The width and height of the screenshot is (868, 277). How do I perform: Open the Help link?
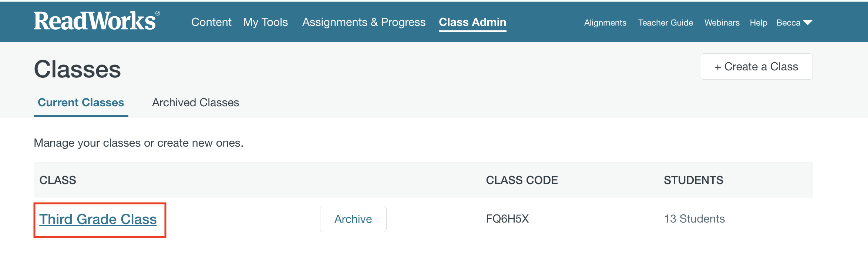(x=758, y=23)
